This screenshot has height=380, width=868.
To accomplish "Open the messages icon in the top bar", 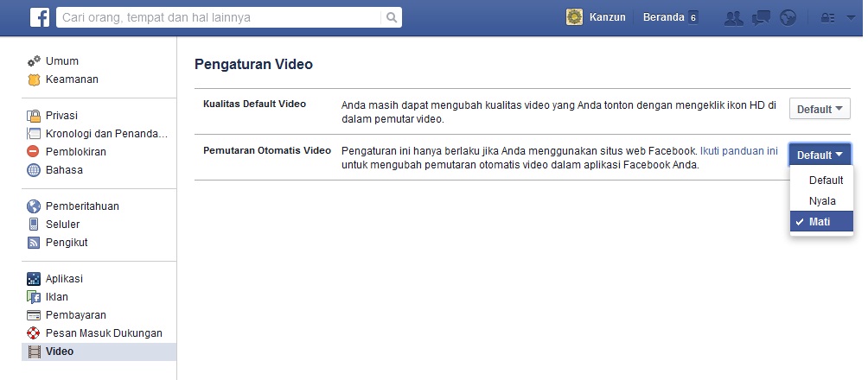I will point(761,17).
